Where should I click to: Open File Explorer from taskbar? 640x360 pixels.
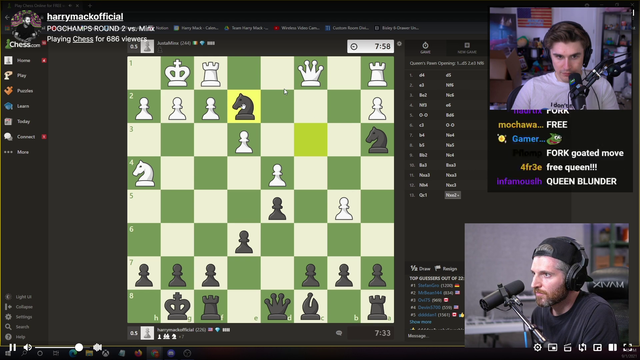click(89, 353)
